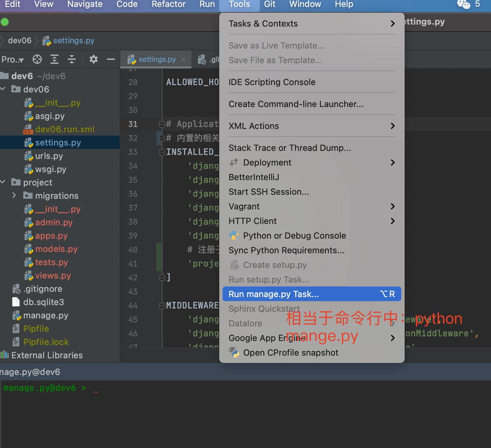Image resolution: width=491 pixels, height=448 pixels.
Task: Click line number 31 in gutter
Action: point(133,124)
